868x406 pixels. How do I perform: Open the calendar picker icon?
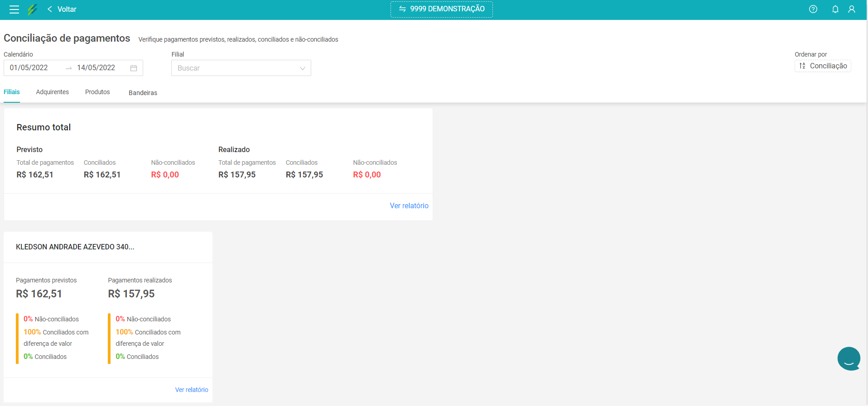click(x=134, y=68)
